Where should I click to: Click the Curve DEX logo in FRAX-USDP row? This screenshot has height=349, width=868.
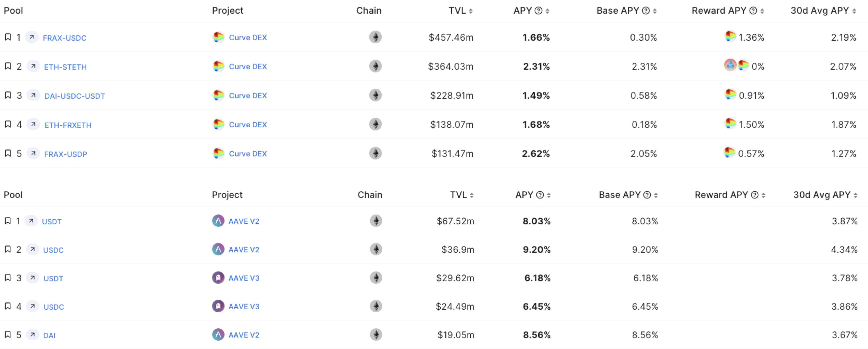click(218, 153)
